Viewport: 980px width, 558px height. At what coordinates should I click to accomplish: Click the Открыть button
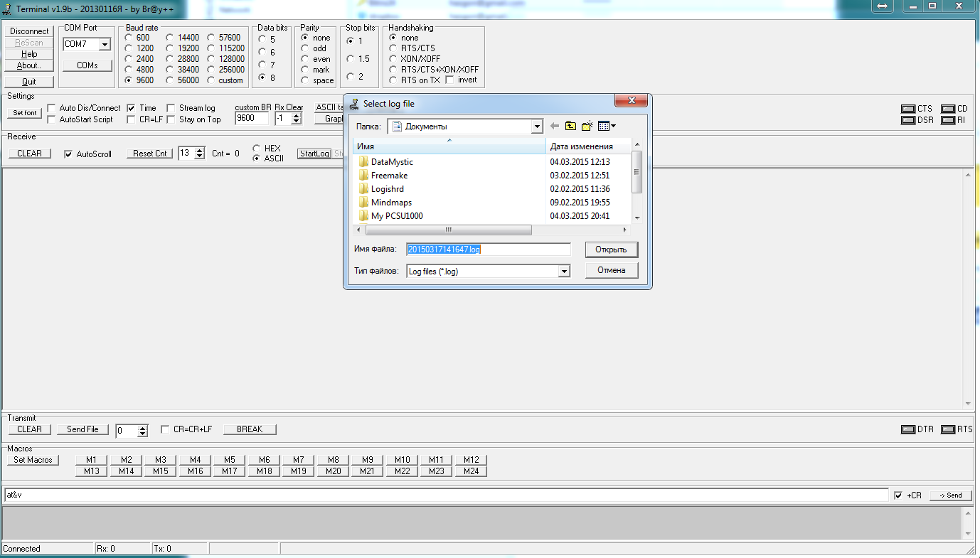pos(611,250)
